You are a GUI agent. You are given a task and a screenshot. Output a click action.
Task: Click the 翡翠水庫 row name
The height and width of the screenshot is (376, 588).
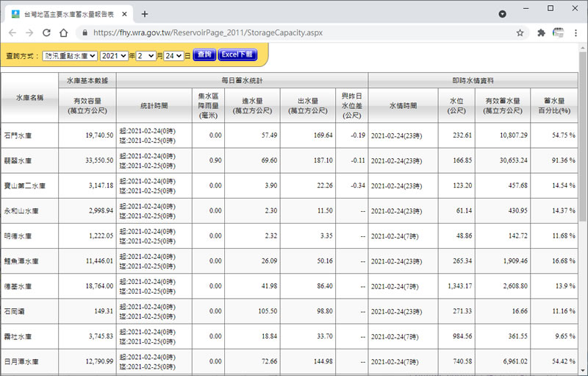[18, 161]
